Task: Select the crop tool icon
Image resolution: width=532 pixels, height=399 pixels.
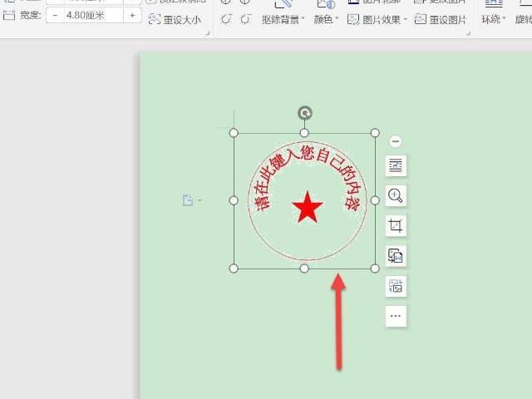Action: pyautogui.click(x=396, y=225)
